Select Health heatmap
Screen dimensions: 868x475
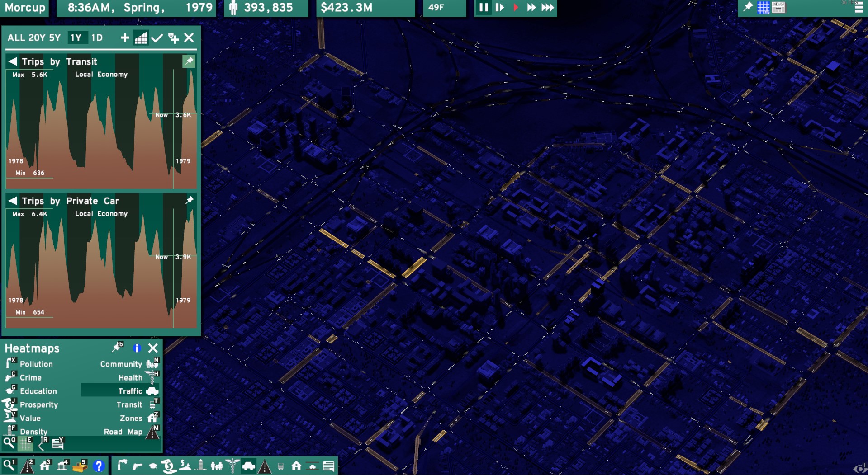[138, 377]
